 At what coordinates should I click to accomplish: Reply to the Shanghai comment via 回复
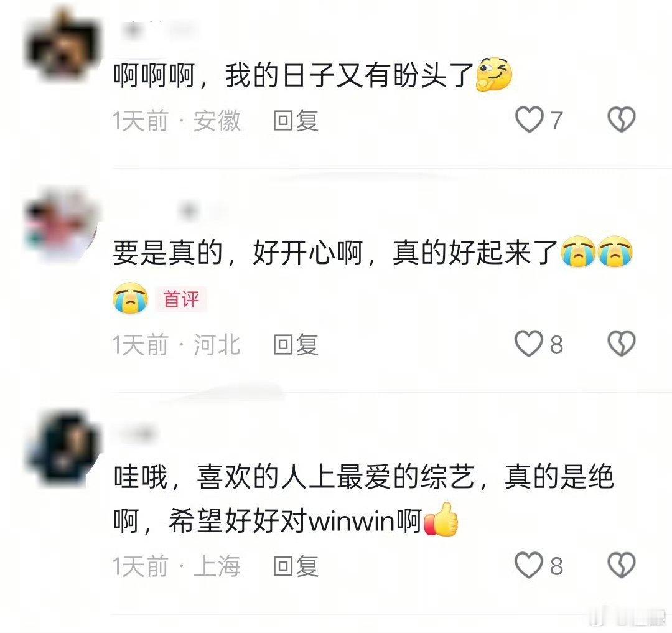click(296, 566)
